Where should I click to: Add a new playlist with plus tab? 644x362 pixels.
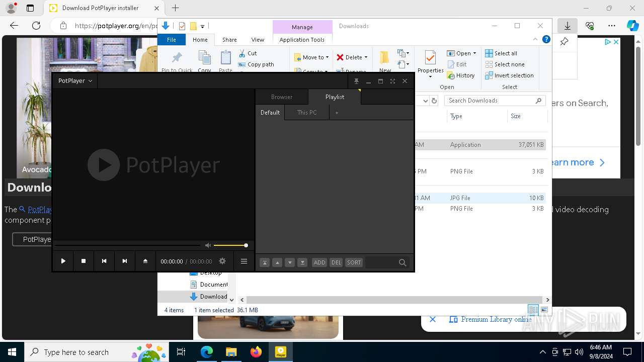click(337, 113)
